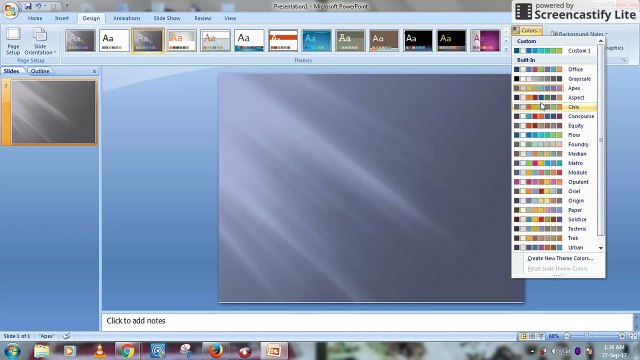Screen dimensions: 640x360
Task: Open Background Styles dropdown
Action: (579, 34)
